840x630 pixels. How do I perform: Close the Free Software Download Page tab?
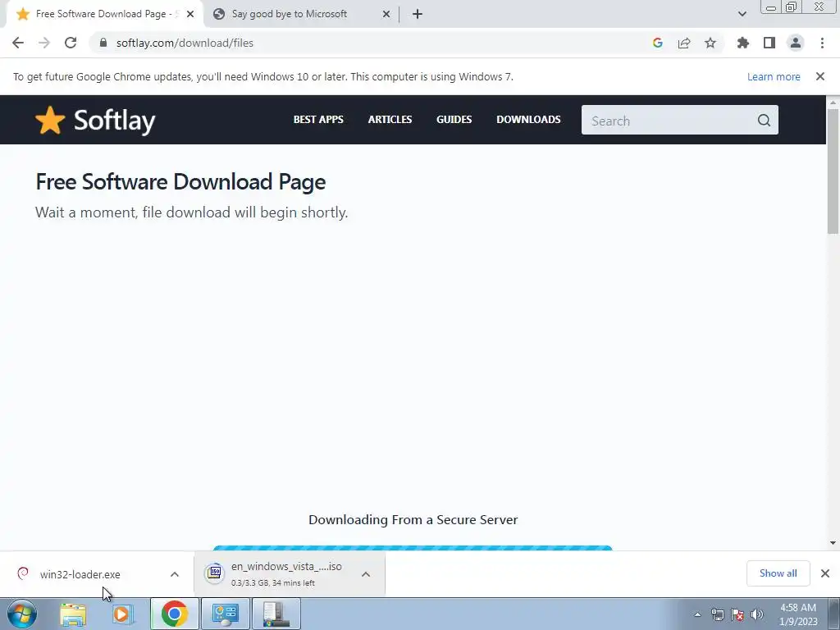(190, 14)
